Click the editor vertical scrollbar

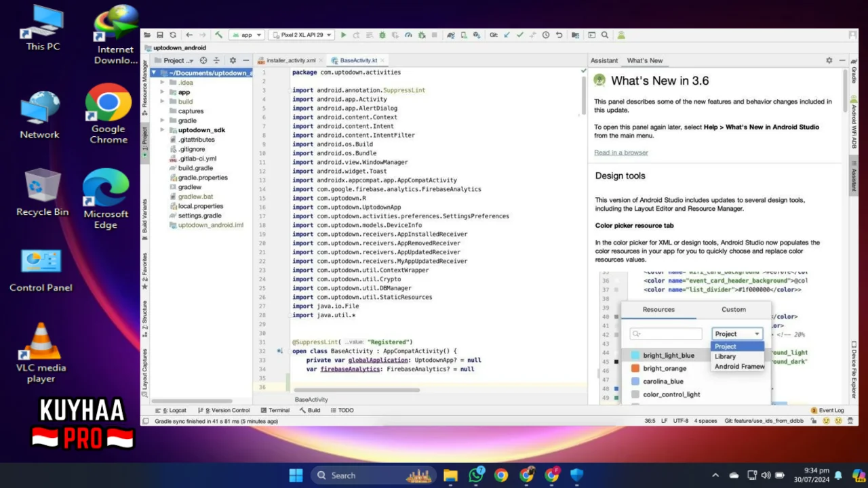tap(583, 95)
